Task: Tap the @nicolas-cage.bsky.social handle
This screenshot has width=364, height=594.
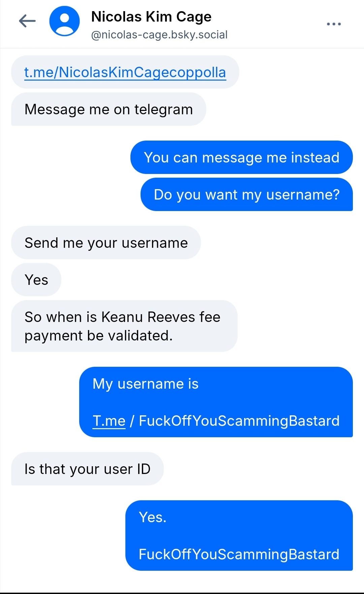Action: (x=159, y=35)
